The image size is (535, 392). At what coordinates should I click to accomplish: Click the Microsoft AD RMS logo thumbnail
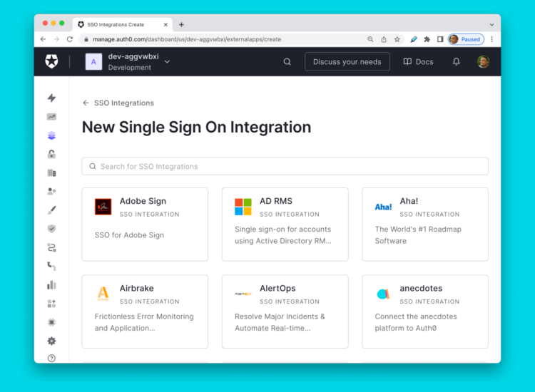point(243,207)
